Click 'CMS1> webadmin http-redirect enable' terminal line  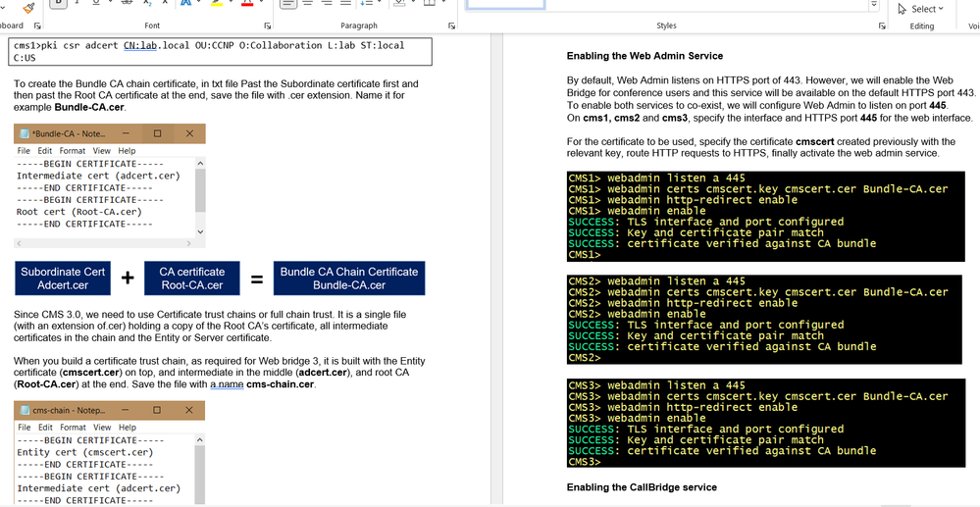pyautogui.click(x=683, y=200)
